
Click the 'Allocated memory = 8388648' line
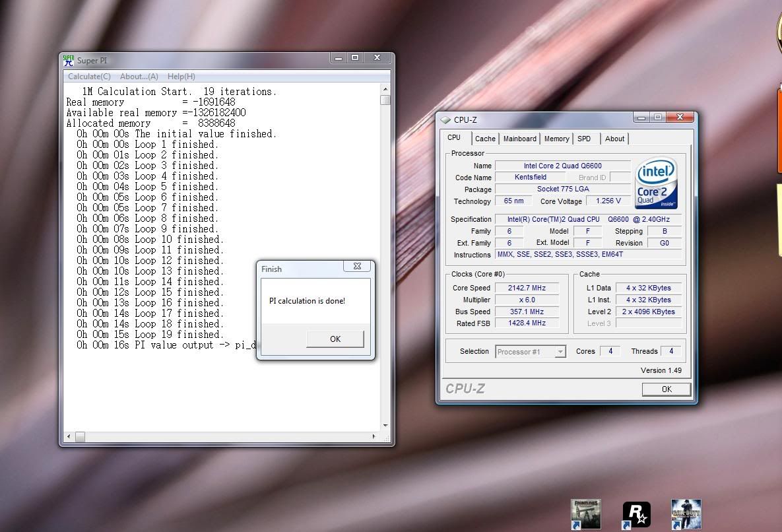(x=150, y=123)
